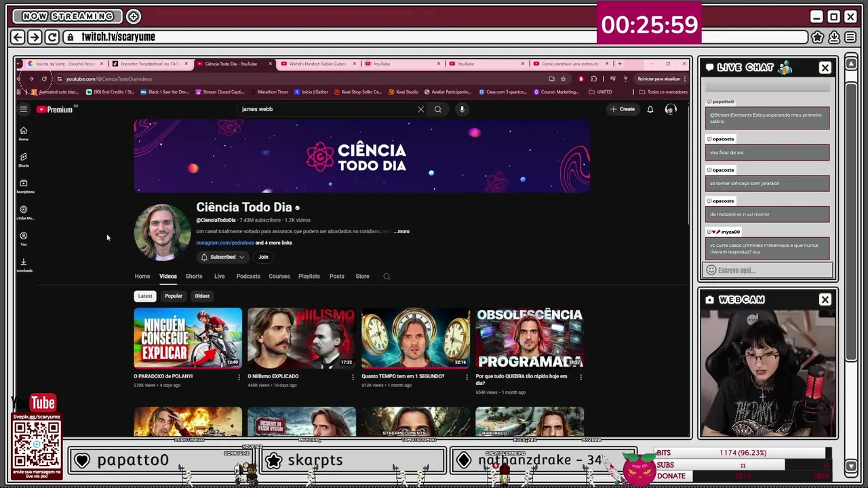
Task: Search within channel using magnifier icon
Action: point(387,277)
